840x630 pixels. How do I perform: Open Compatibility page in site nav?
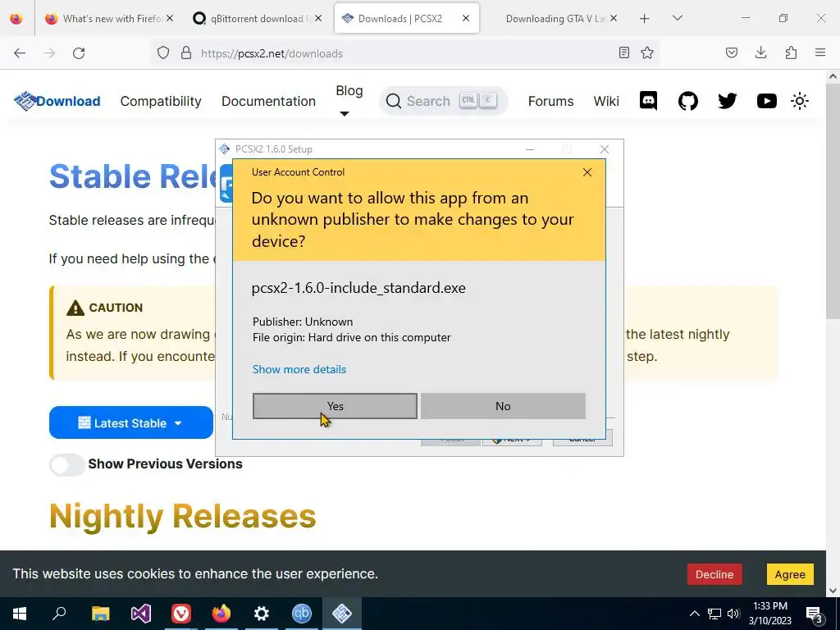click(161, 101)
